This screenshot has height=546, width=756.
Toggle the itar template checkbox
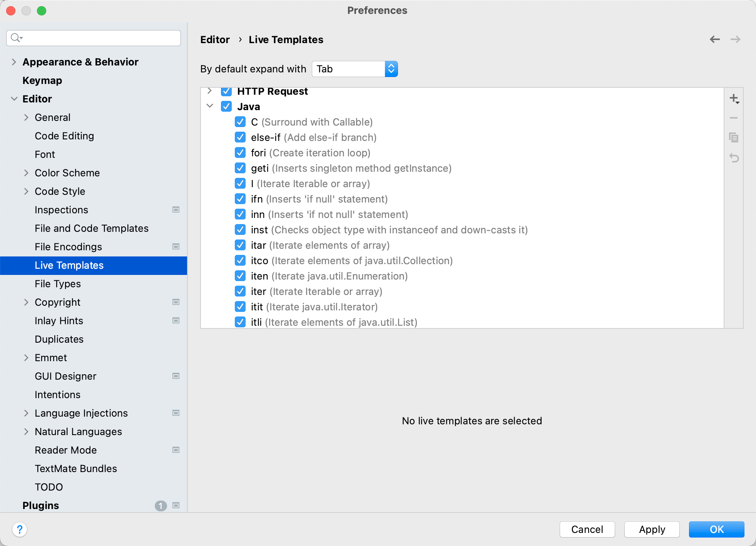pos(240,245)
